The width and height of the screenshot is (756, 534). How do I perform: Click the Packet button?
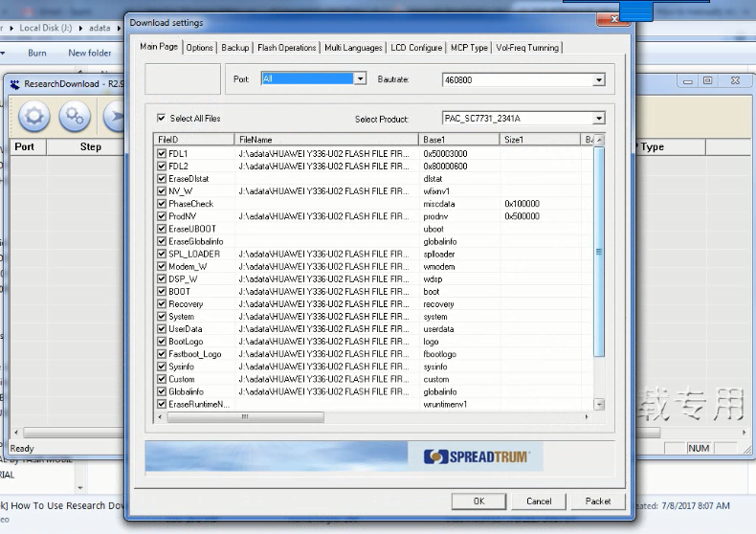pyautogui.click(x=598, y=501)
